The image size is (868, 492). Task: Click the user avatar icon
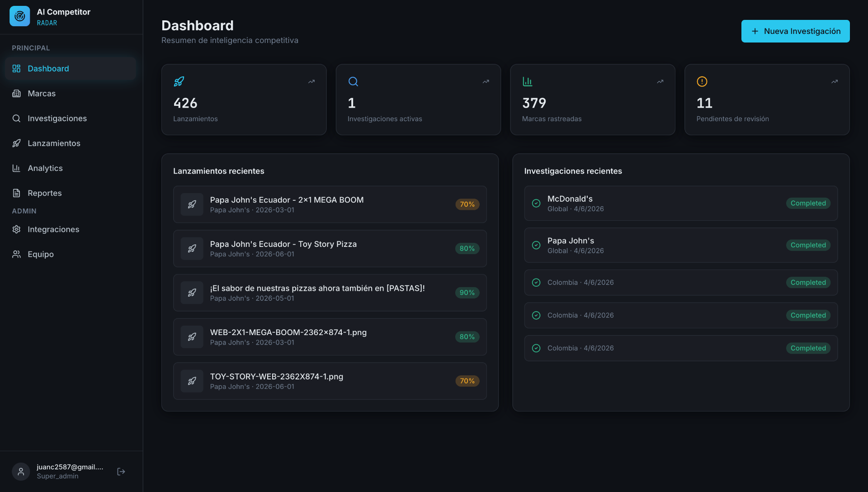click(x=21, y=472)
